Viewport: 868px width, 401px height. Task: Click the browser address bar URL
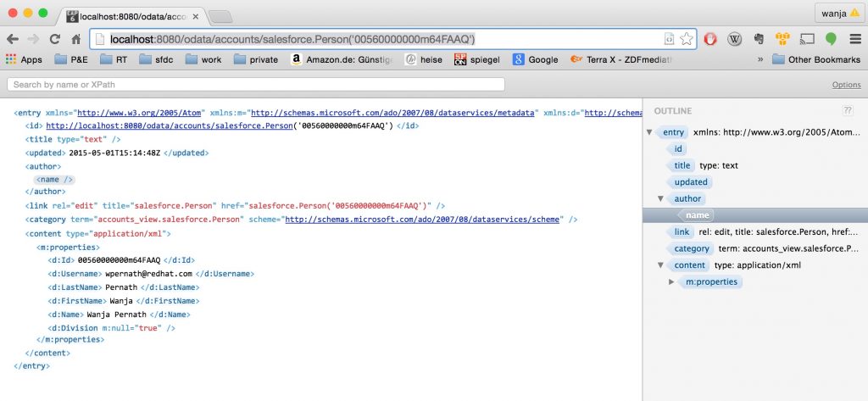[x=292, y=39]
